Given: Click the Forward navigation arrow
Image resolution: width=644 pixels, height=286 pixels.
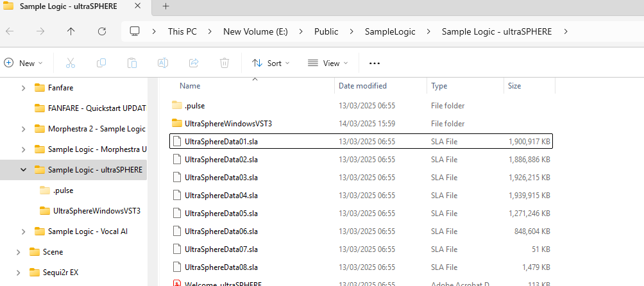Looking at the screenshot, I should pos(40,31).
